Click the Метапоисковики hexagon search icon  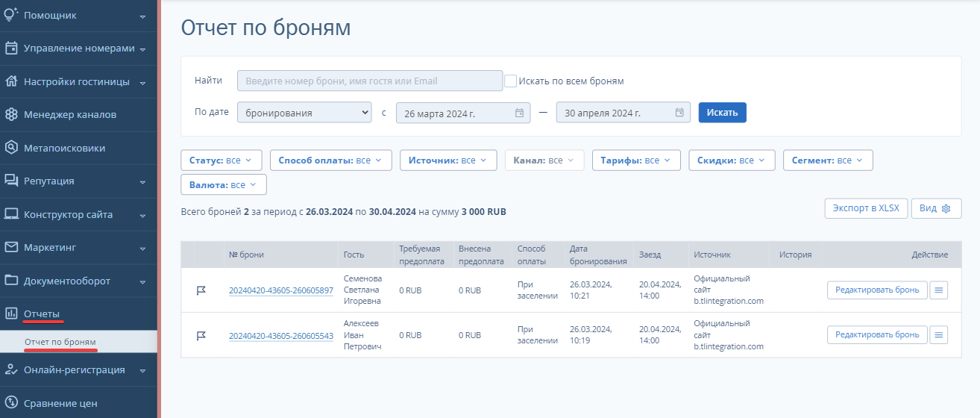tap(11, 148)
